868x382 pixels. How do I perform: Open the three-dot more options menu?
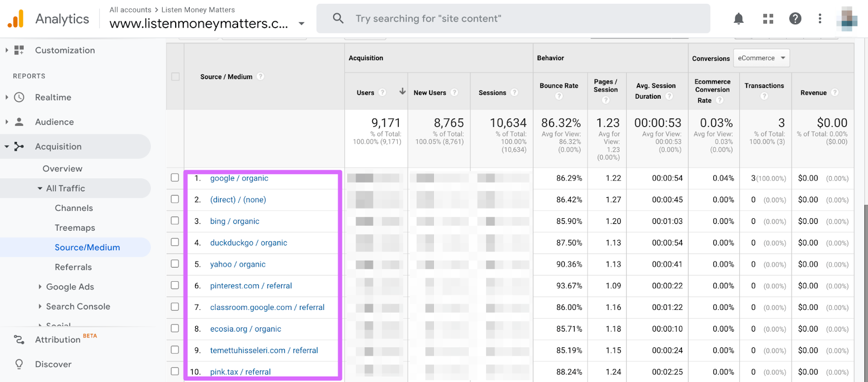click(820, 19)
